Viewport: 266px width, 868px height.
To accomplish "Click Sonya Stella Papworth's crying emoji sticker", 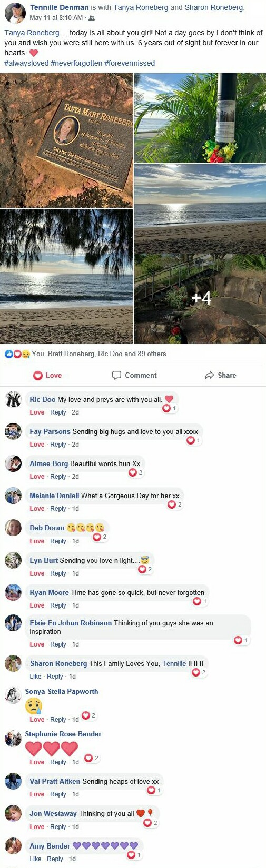I will 34,706.
